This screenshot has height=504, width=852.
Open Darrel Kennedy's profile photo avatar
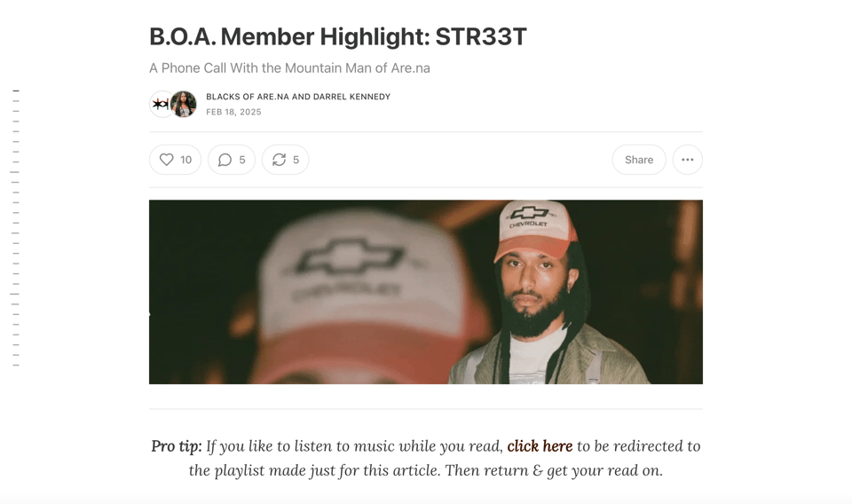(x=184, y=104)
